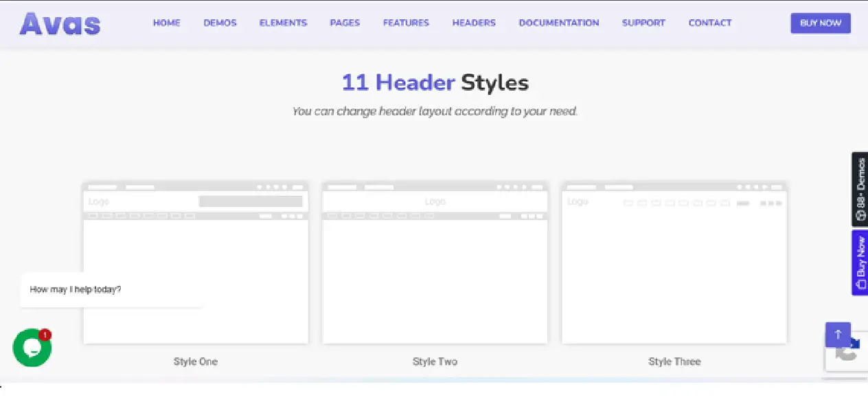Choose the Style Two header preview

[x=435, y=263]
